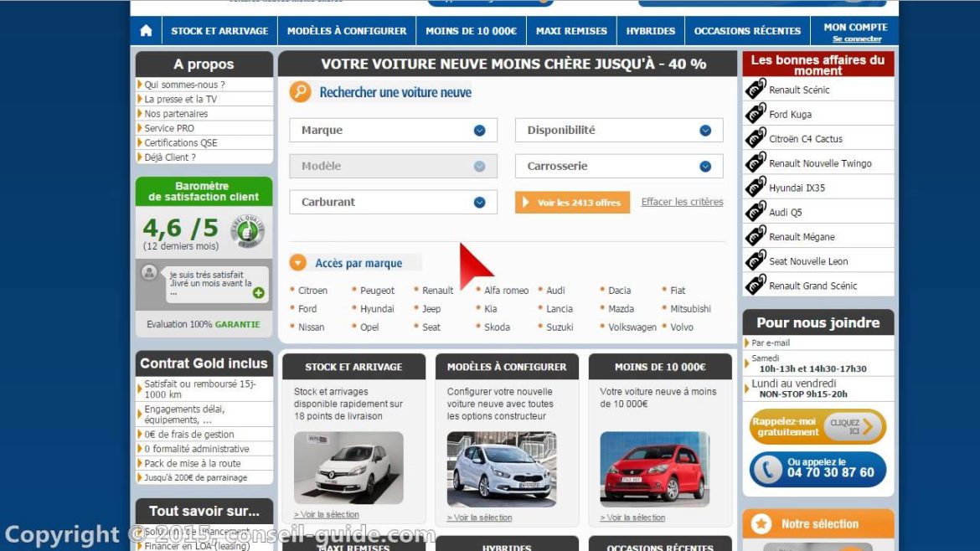Screen dimensions: 980x551
Task: Open Service PRO link
Action: 168,128
